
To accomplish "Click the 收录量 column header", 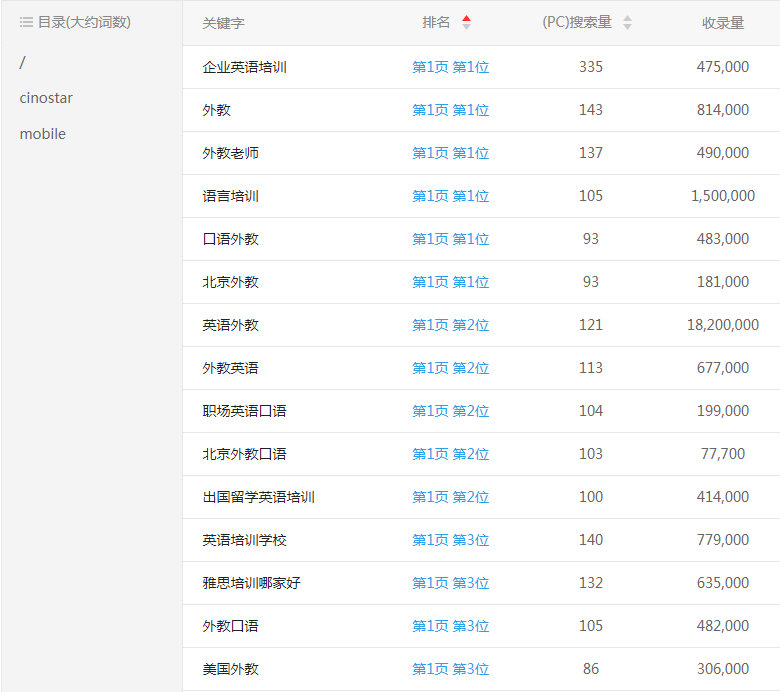I will pyautogui.click(x=722, y=23).
